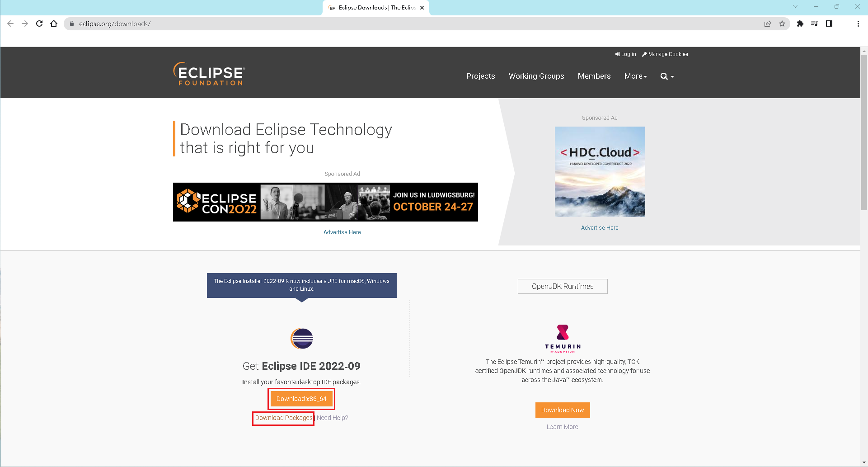Viewport: 868px width, 467px height.
Task: Bookmark this page with star icon
Action: point(782,24)
